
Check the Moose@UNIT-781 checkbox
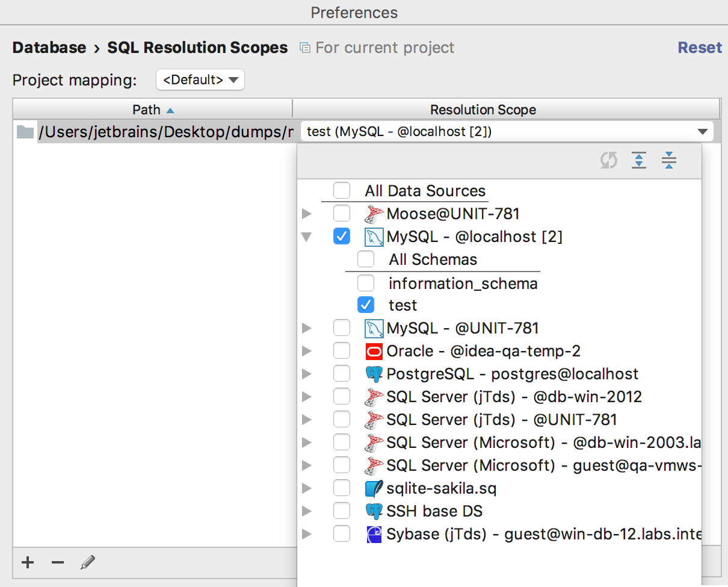tap(342, 214)
